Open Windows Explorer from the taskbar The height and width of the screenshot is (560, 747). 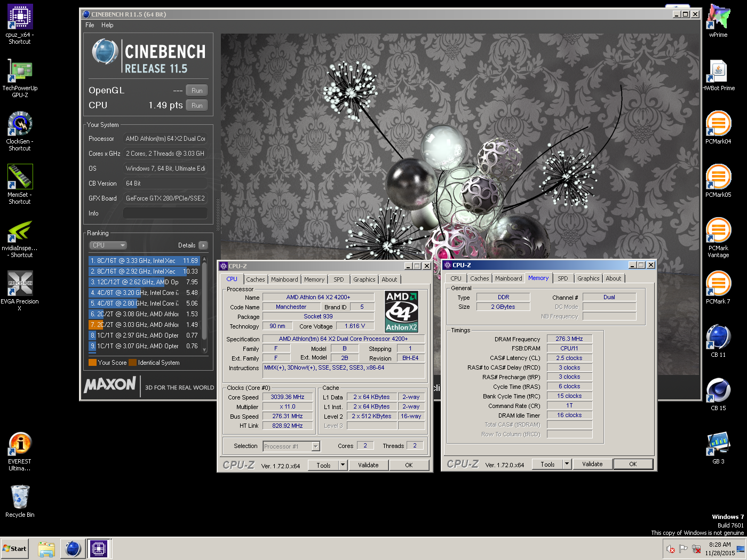click(x=46, y=549)
